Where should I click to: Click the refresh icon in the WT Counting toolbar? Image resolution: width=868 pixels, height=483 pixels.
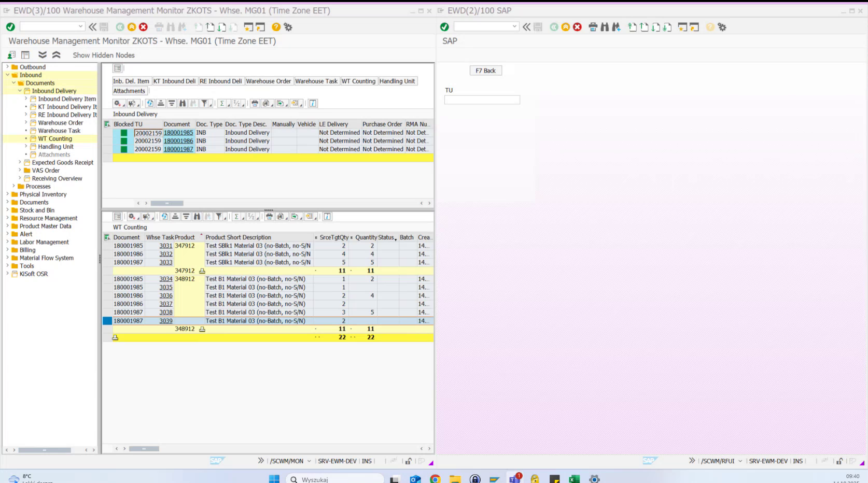(x=165, y=217)
